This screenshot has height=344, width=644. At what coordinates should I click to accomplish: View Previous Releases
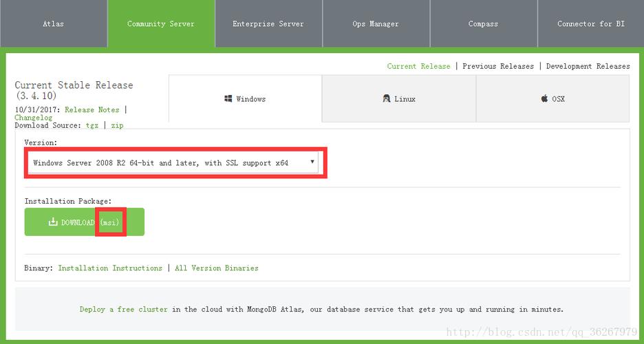498,66
